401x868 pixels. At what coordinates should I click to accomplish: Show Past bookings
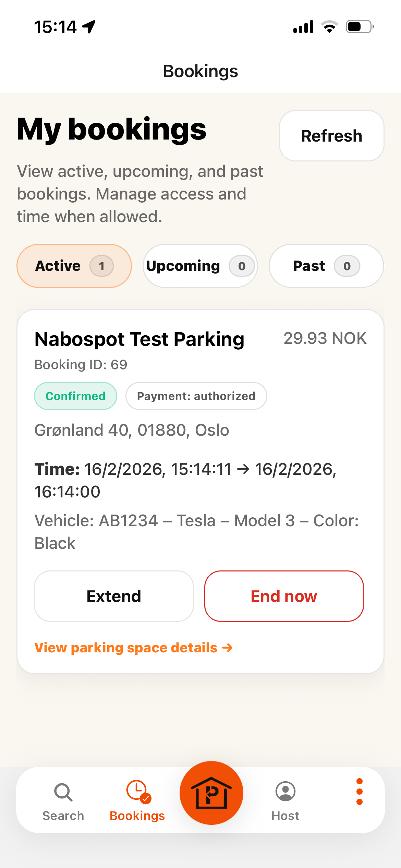point(326,266)
